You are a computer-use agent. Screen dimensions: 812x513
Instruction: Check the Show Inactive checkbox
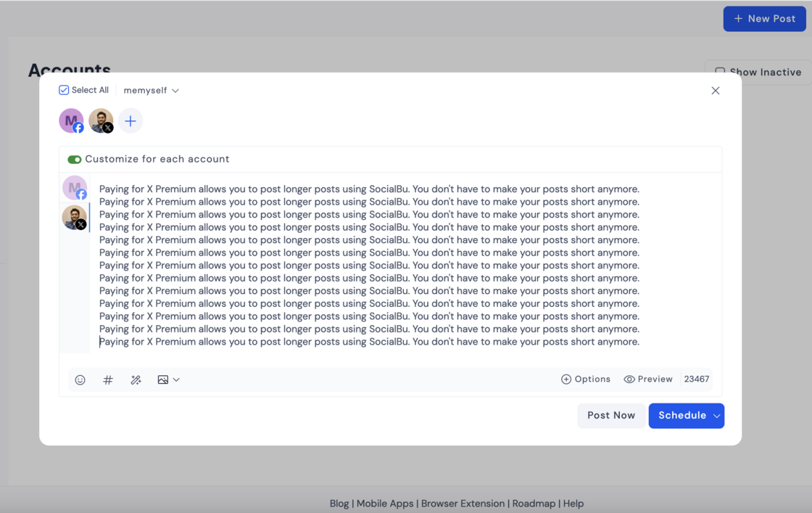pos(720,72)
